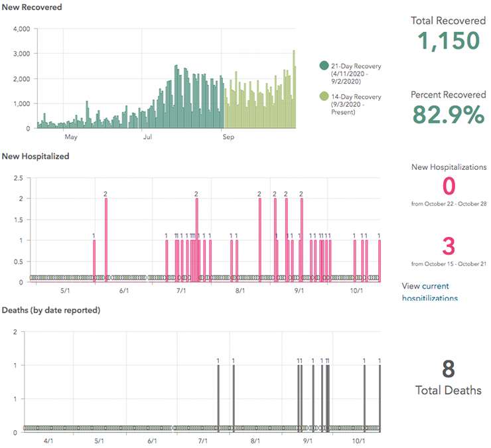Viewport: 491px width, 448px height.
Task: Click the Total Deaths number 8
Action: 448,369
